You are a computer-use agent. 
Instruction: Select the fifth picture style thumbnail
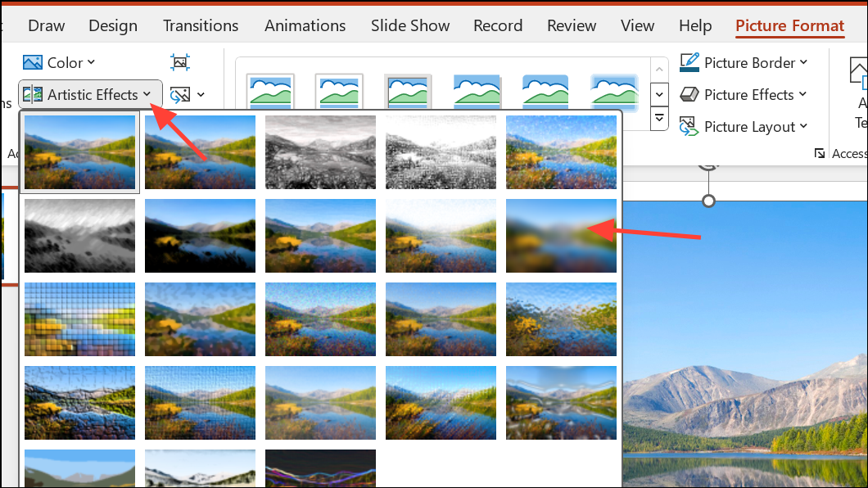coord(545,91)
